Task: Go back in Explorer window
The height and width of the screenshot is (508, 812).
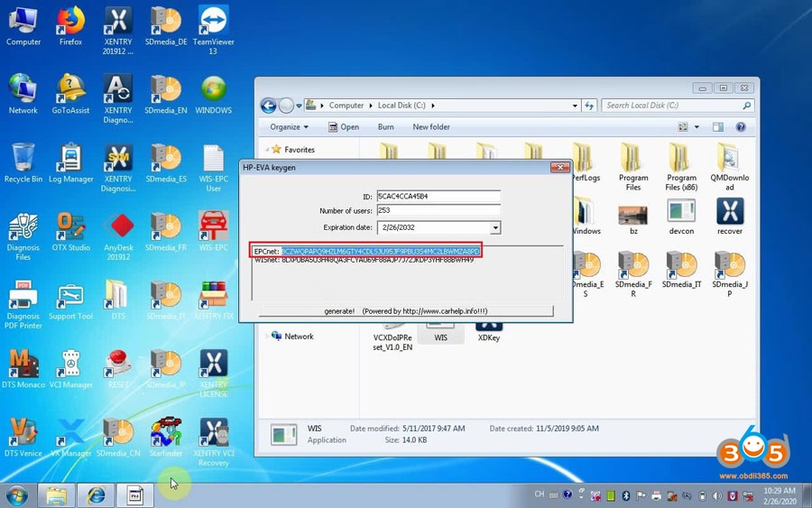Action: (268, 106)
